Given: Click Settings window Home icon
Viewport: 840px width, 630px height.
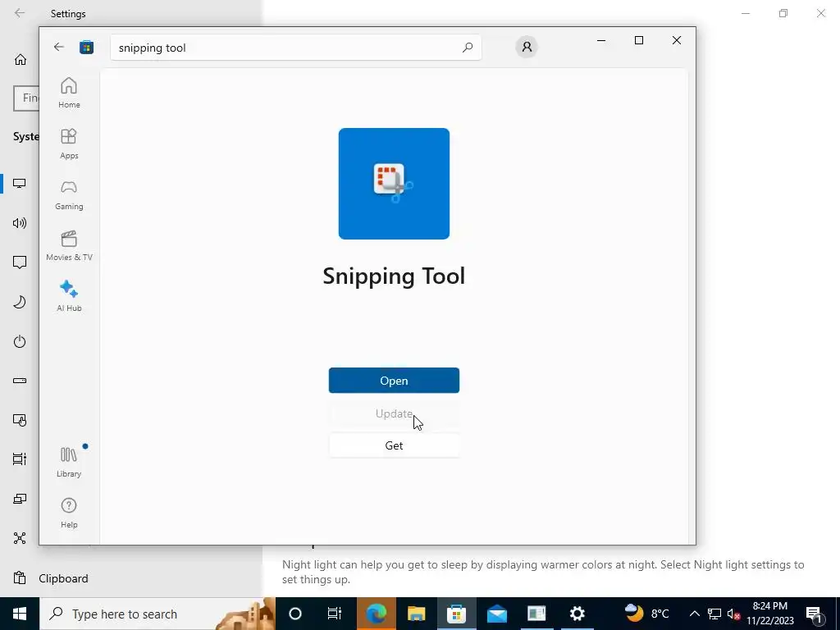Looking at the screenshot, I should (x=21, y=59).
